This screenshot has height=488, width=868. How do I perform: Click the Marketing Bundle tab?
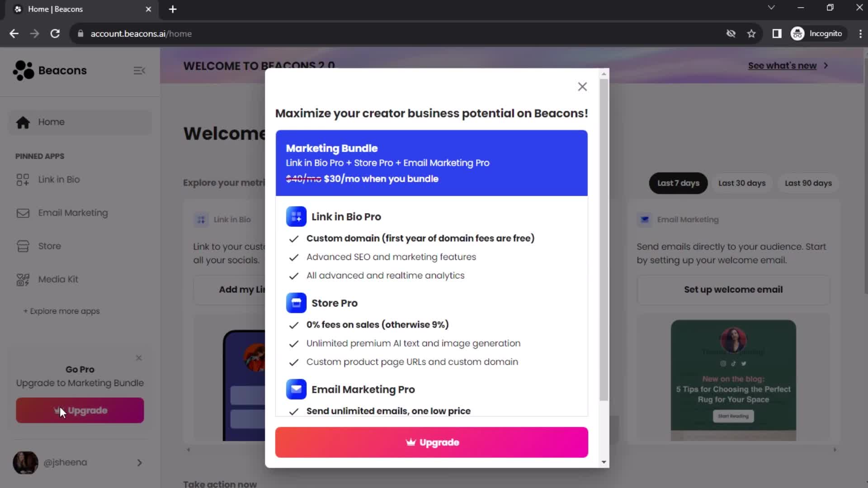[431, 163]
